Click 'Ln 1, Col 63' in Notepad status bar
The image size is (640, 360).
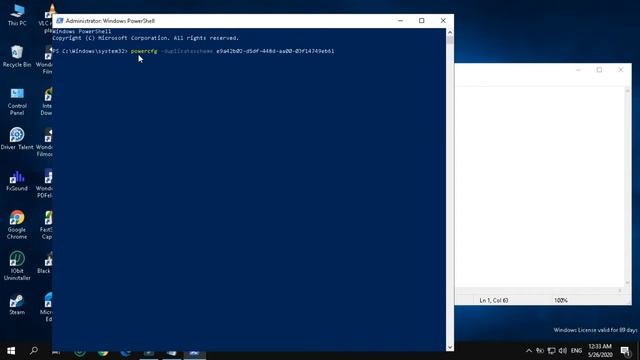493,300
